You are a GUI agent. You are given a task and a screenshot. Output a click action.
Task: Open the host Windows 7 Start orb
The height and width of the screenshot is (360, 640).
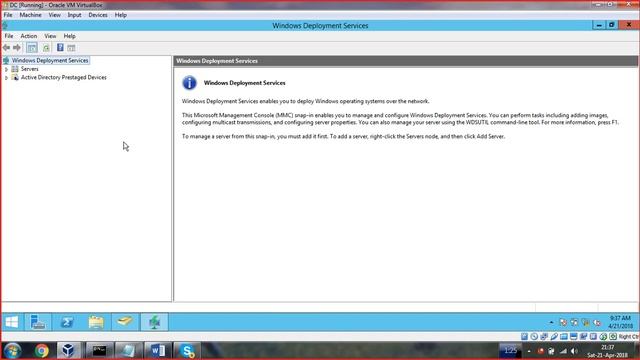point(12,351)
